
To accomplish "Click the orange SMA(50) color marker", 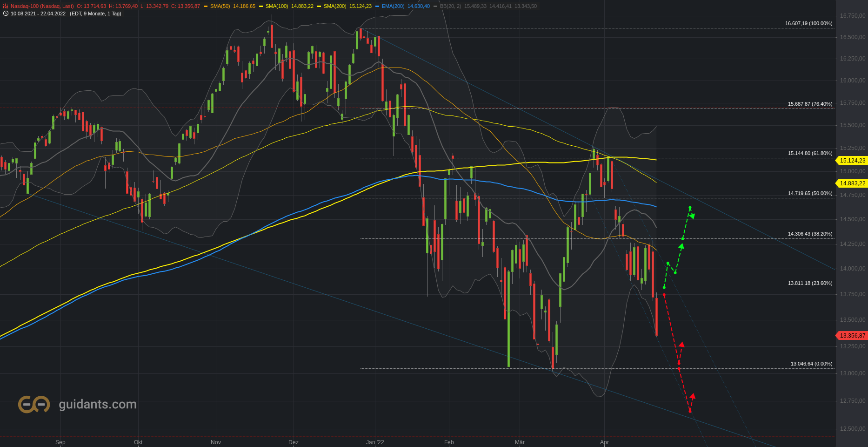I will pyautogui.click(x=206, y=7).
